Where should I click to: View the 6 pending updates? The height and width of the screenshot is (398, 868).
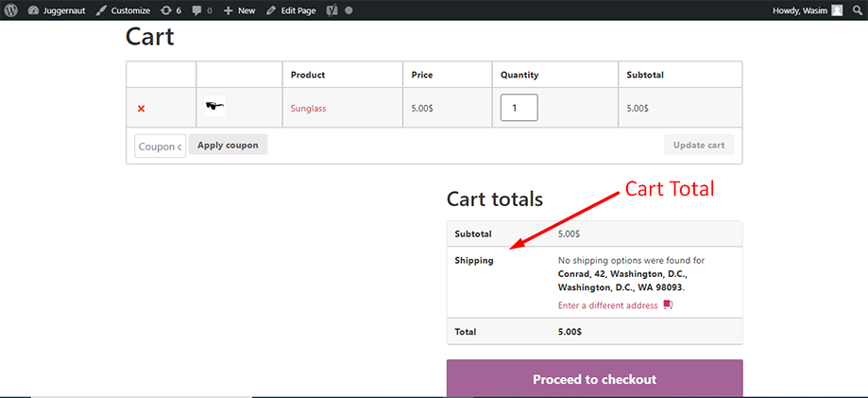171,10
